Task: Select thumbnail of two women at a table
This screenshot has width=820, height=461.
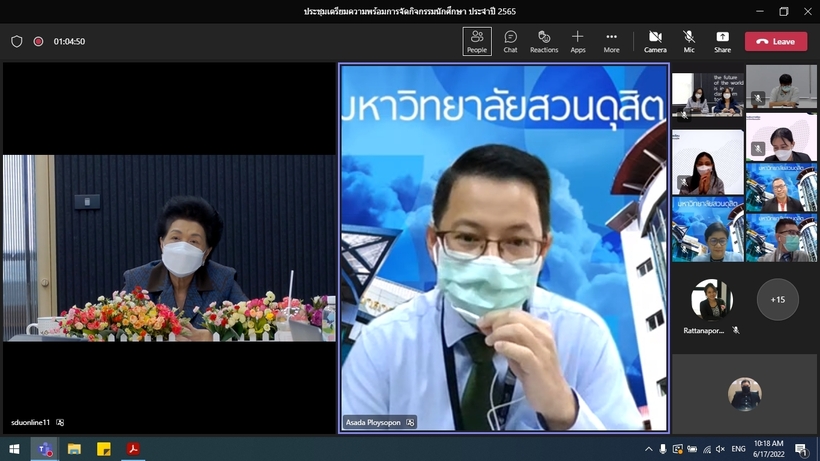Action: coord(708,94)
